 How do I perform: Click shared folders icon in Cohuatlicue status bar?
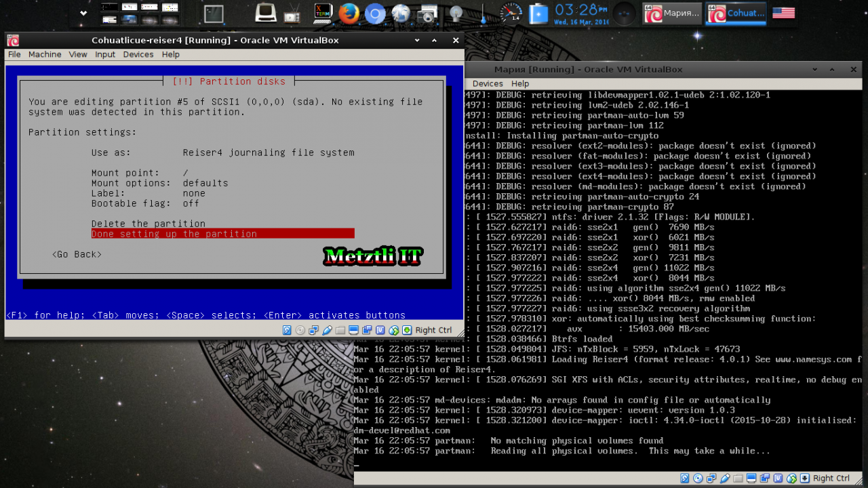pos(340,330)
